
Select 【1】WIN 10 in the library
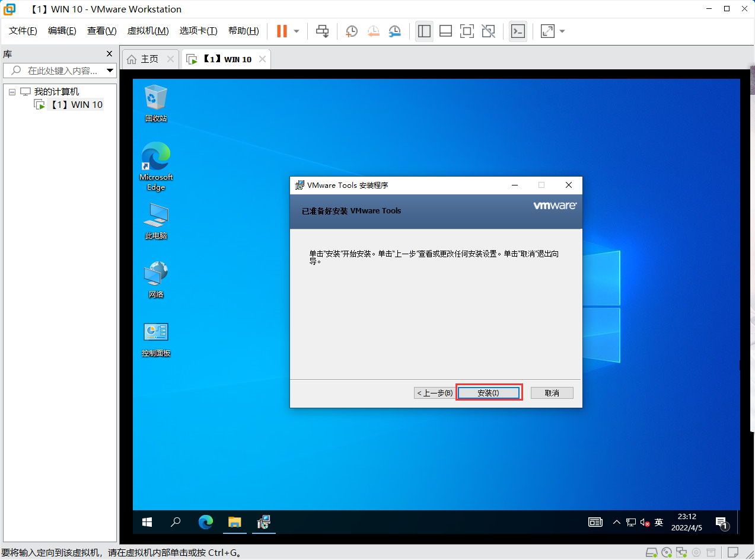tap(75, 105)
